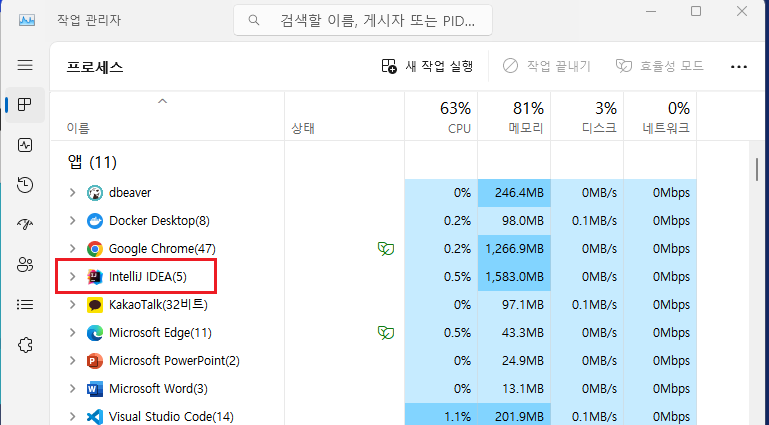Click Edge's efficiency mode leaf icon
769x425 pixels.
(x=386, y=333)
